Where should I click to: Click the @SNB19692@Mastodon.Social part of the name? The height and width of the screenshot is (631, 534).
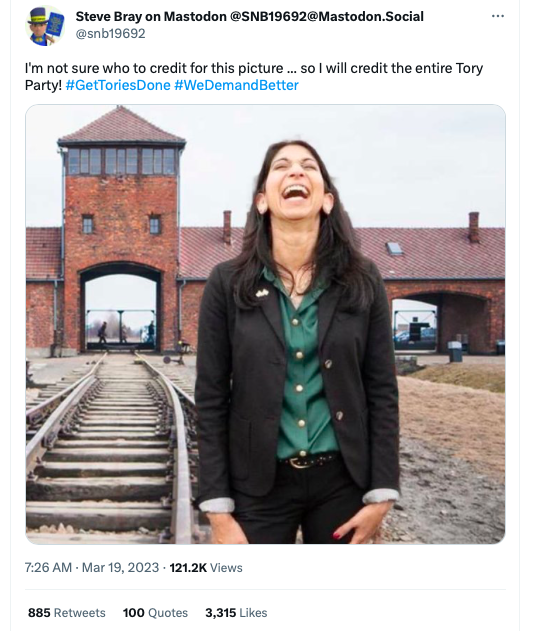pos(327,16)
